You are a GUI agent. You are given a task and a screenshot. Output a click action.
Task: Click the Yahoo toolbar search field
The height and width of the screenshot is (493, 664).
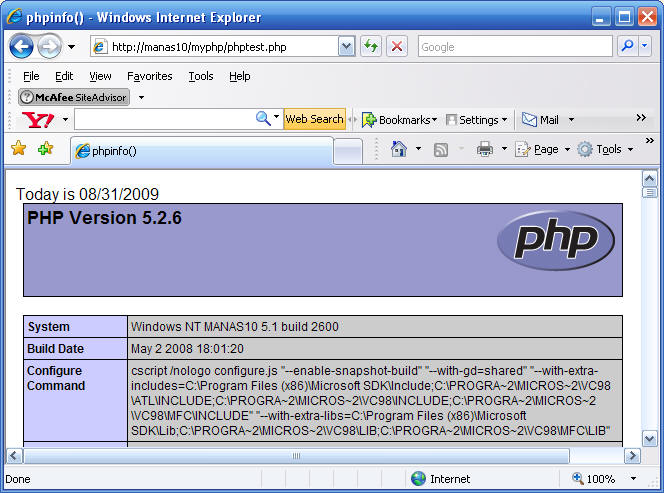point(164,119)
